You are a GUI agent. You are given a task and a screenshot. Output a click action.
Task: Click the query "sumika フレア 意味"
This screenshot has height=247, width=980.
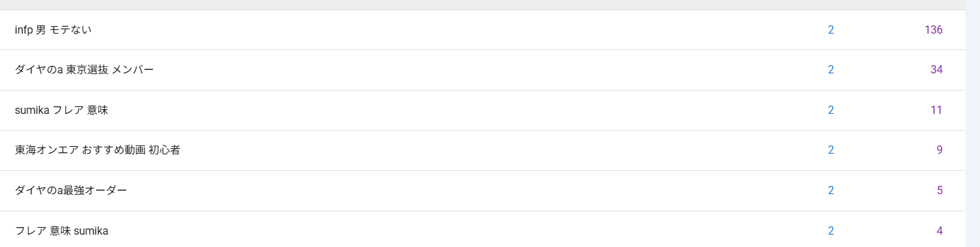click(62, 110)
